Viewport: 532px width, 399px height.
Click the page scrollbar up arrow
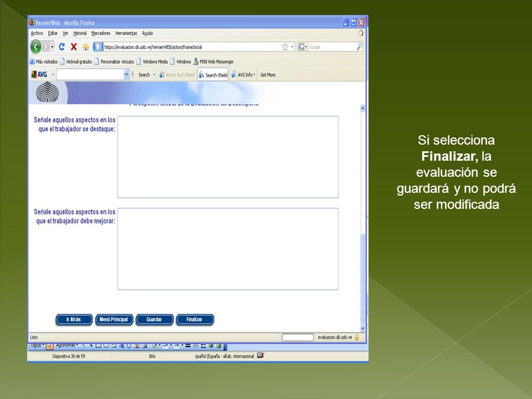coord(362,108)
